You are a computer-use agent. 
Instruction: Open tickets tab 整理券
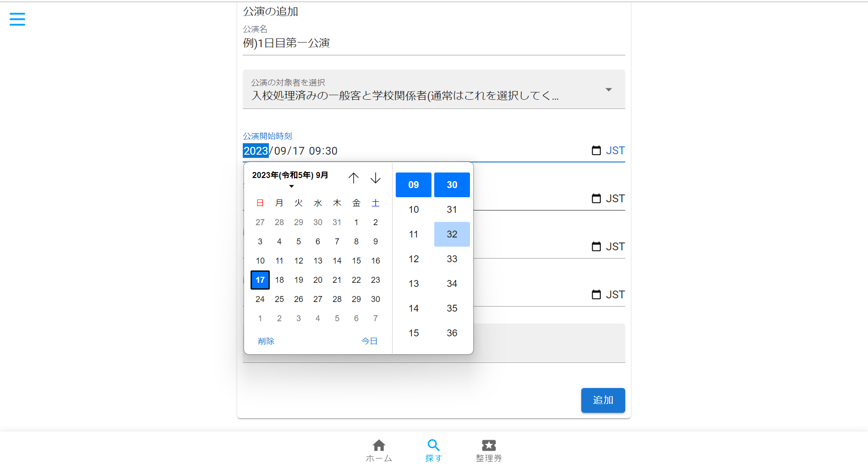pos(489,451)
